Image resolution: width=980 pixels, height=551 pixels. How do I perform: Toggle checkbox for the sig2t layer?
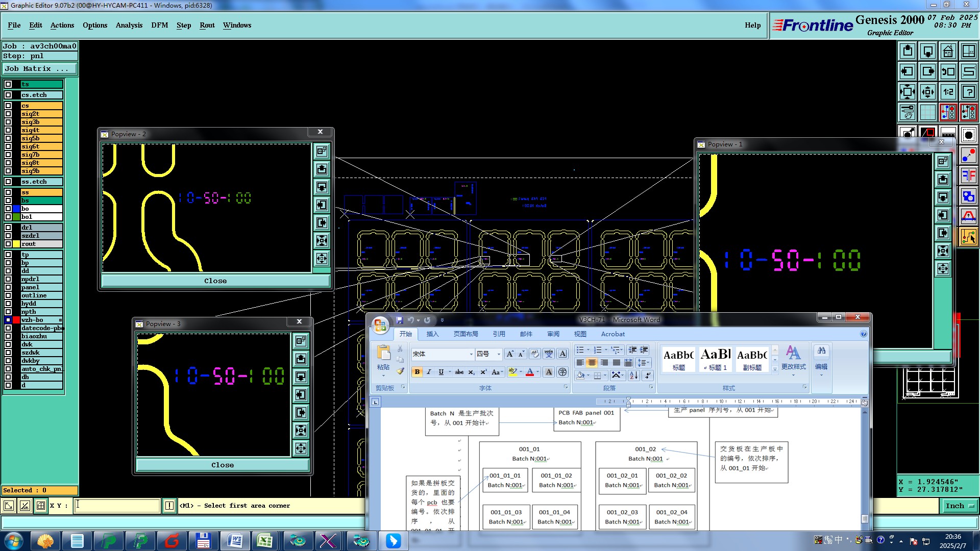(8, 114)
